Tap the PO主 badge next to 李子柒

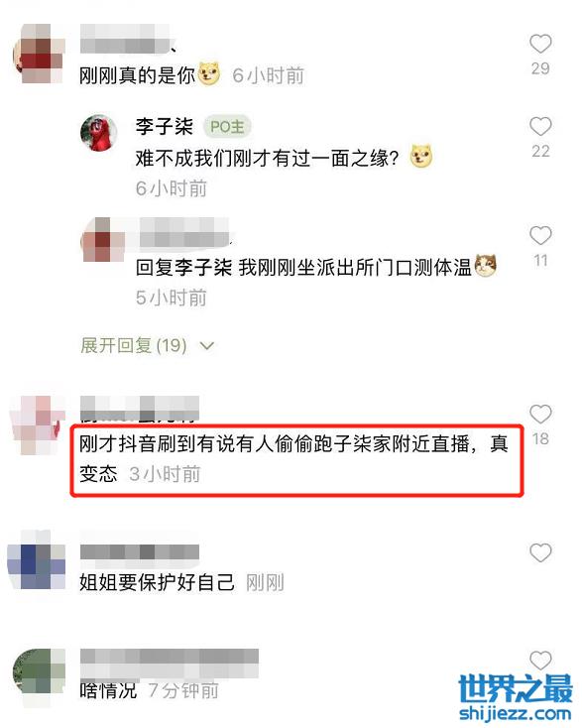point(227,126)
